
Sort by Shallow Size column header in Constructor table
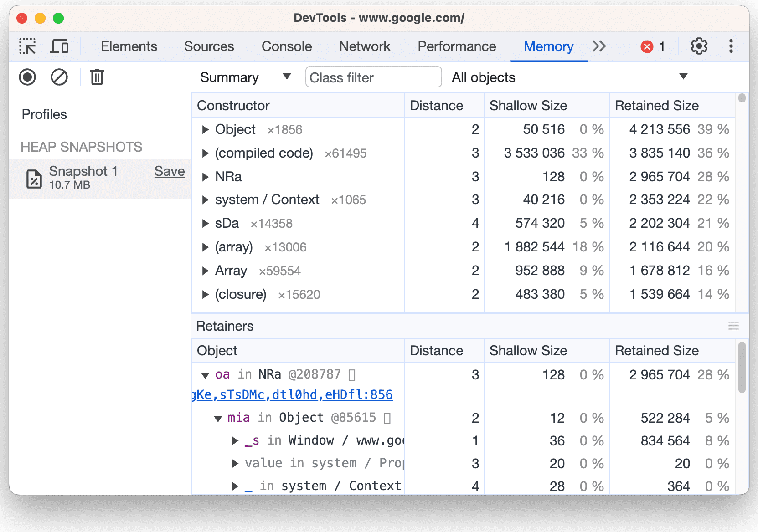(x=547, y=106)
